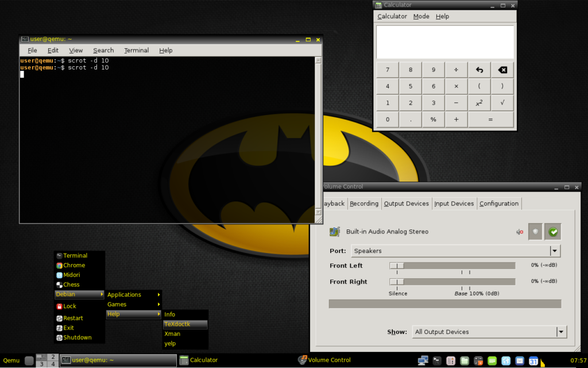Open the Mode menu in Calculator
Image resolution: width=588 pixels, height=368 pixels.
[x=421, y=16]
